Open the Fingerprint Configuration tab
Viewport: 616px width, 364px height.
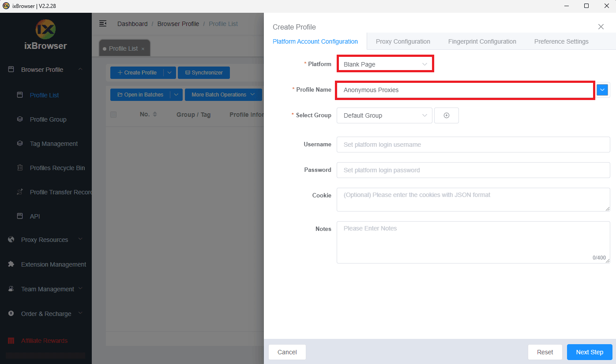tap(482, 41)
